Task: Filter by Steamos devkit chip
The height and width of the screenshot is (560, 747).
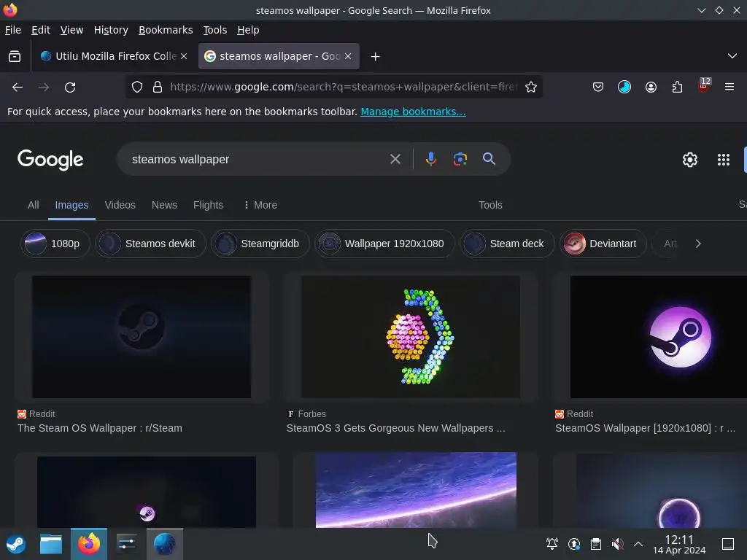Action: (x=150, y=244)
